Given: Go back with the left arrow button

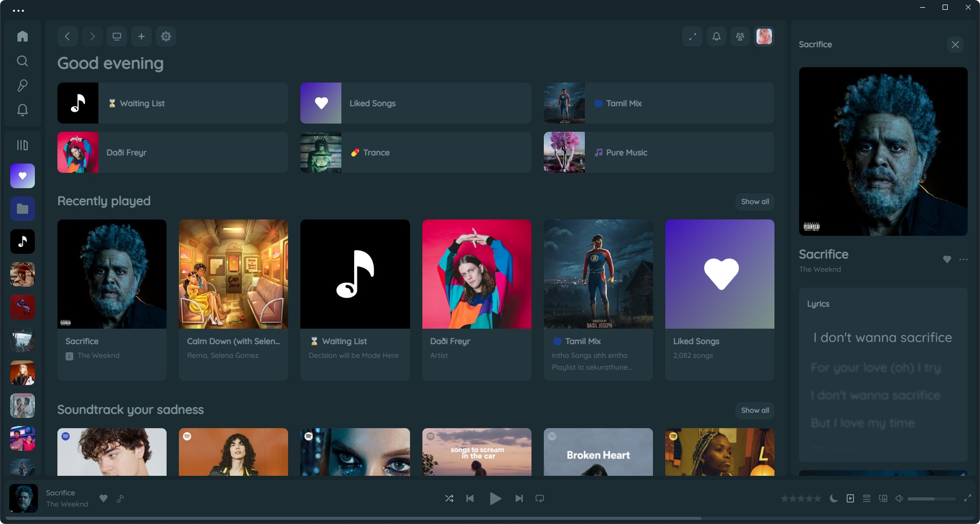Looking at the screenshot, I should (68, 36).
